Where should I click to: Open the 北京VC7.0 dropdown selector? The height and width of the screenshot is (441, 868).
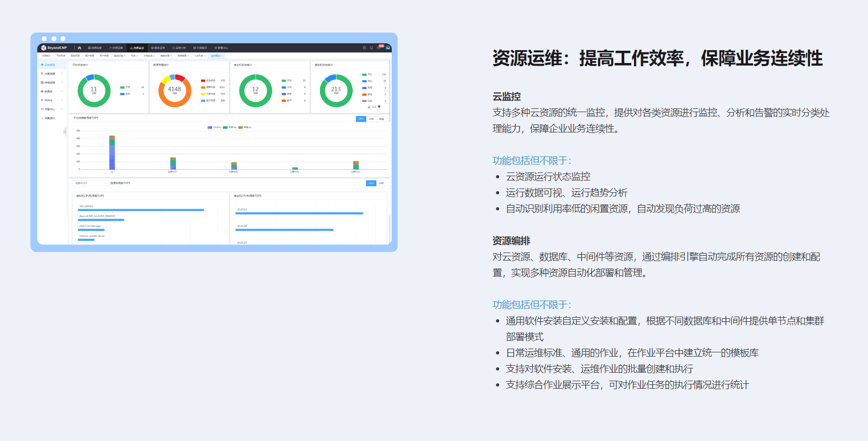[90, 183]
